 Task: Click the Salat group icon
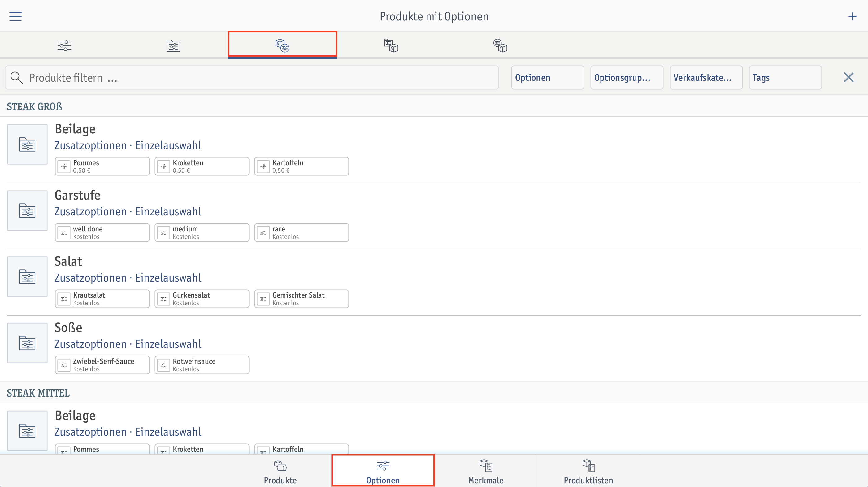(x=27, y=277)
